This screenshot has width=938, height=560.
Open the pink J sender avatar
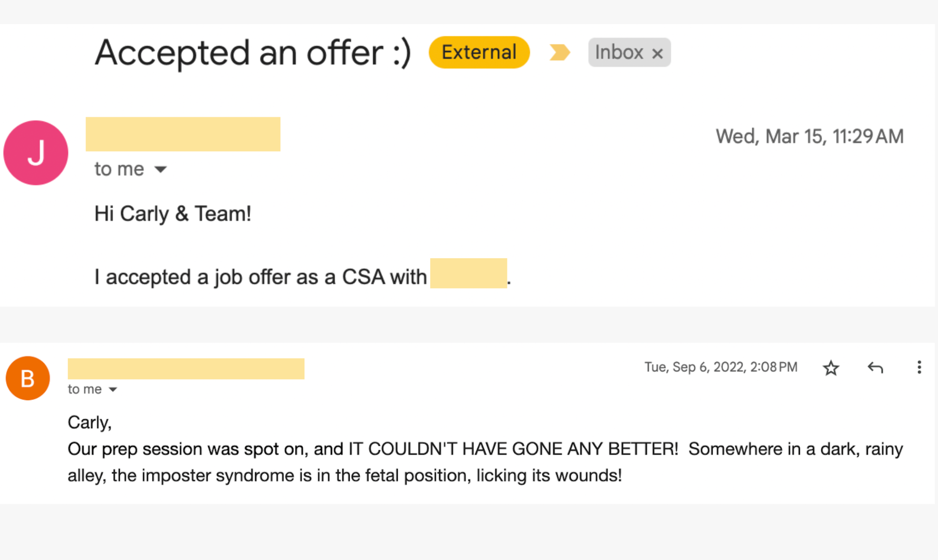click(36, 153)
